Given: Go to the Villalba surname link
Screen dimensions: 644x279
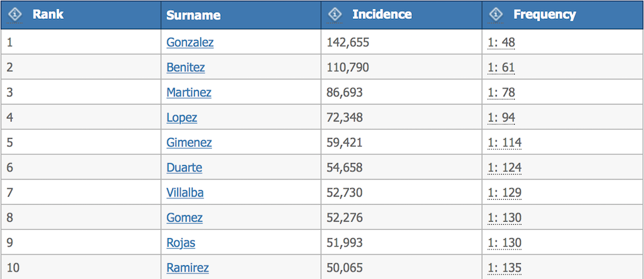Looking at the screenshot, I should pos(185,193).
